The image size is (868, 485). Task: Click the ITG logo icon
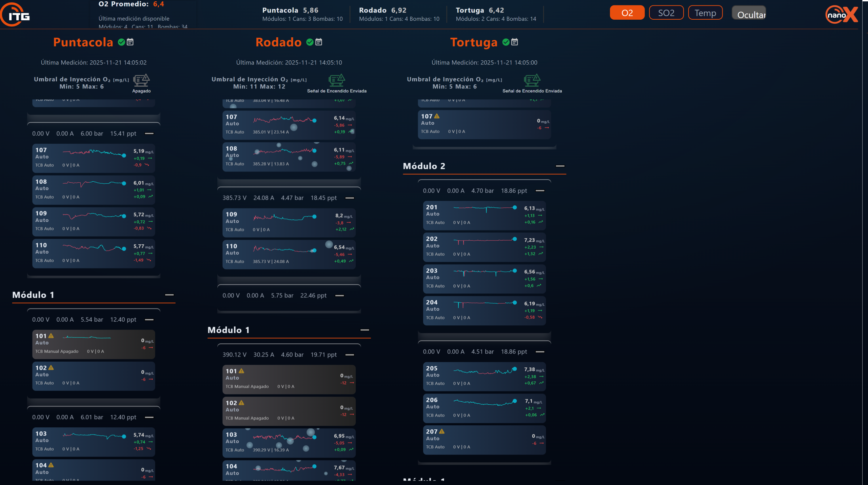[x=15, y=15]
